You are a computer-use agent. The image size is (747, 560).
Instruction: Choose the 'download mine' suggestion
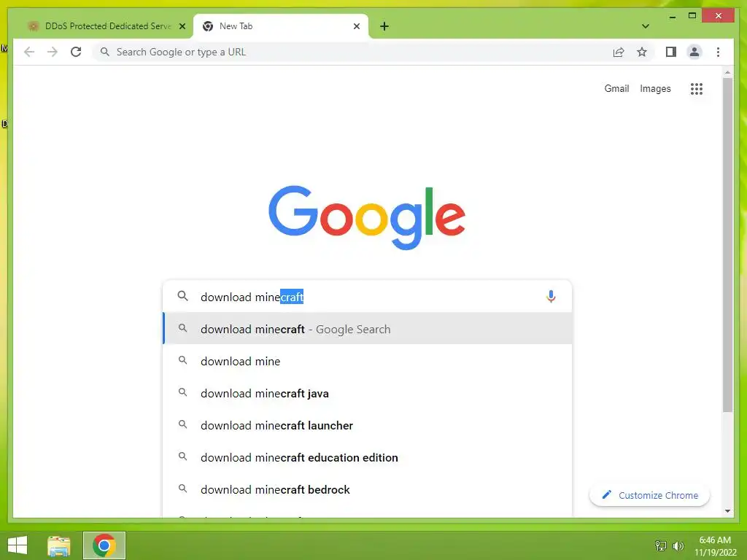point(368,361)
